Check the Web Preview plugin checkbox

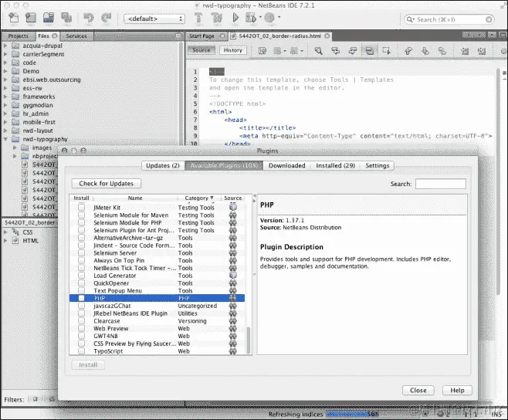81,328
